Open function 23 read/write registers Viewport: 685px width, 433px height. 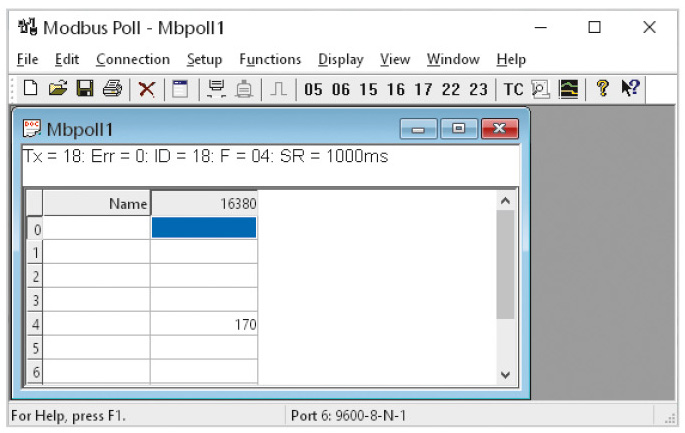point(478,90)
